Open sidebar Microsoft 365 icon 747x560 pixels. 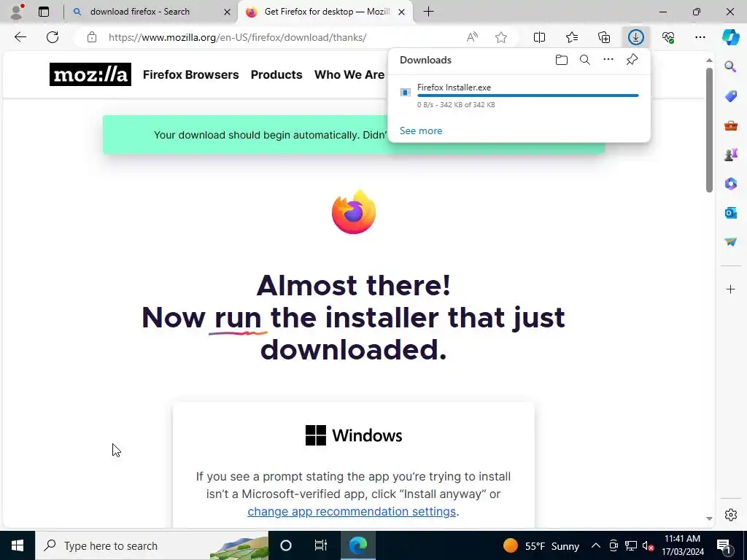(x=731, y=183)
